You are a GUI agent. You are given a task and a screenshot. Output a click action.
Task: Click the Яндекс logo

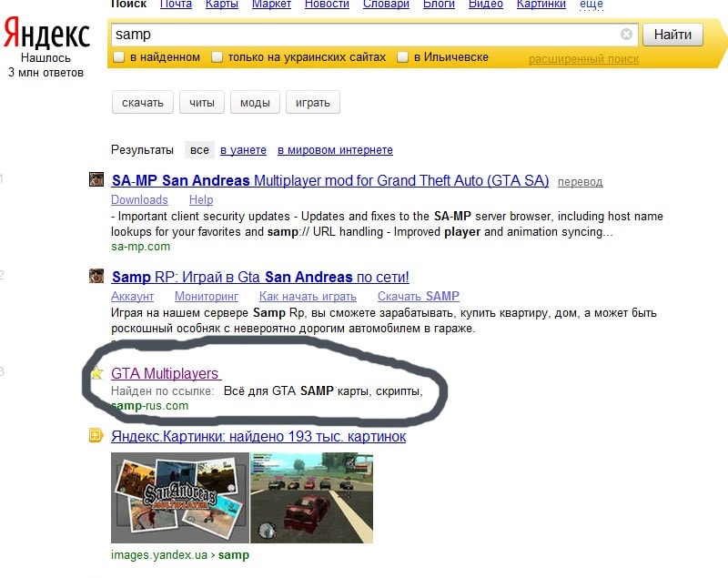pos(46,33)
